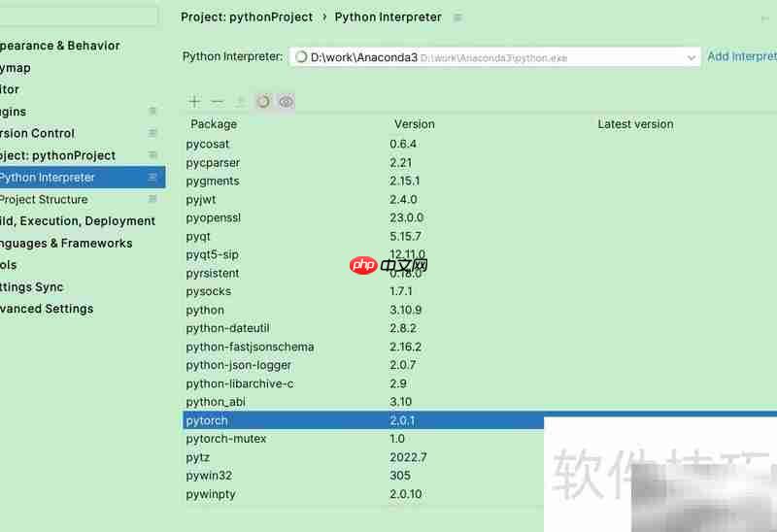Open the Plugins settings page
The width and height of the screenshot is (777, 532).
pos(13,112)
